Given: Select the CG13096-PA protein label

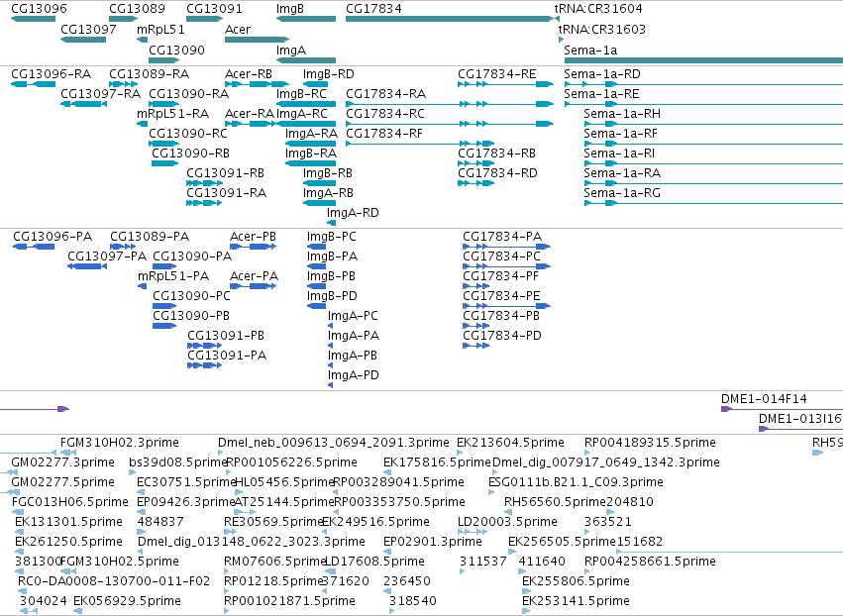Looking at the screenshot, I should (53, 236).
